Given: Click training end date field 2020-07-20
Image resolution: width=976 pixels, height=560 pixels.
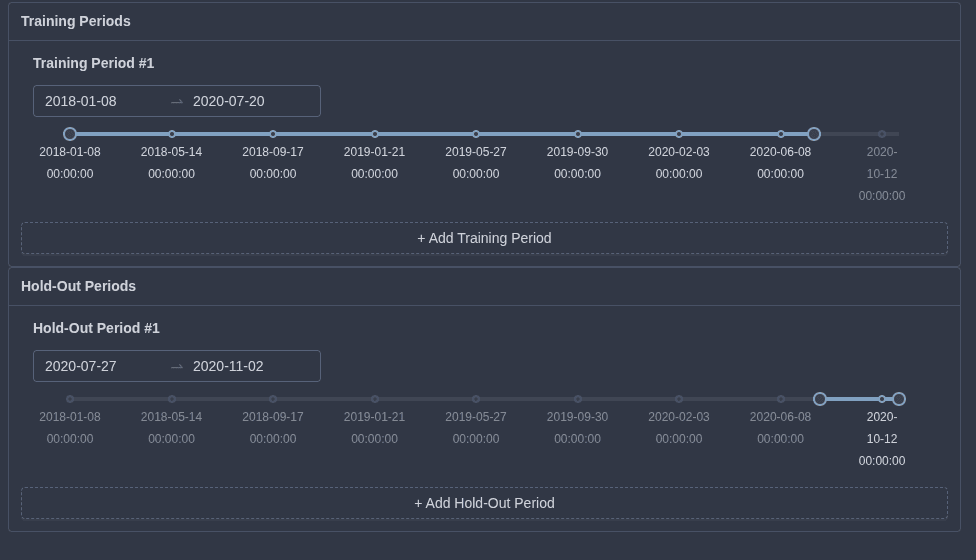Looking at the screenshot, I should click(248, 101).
